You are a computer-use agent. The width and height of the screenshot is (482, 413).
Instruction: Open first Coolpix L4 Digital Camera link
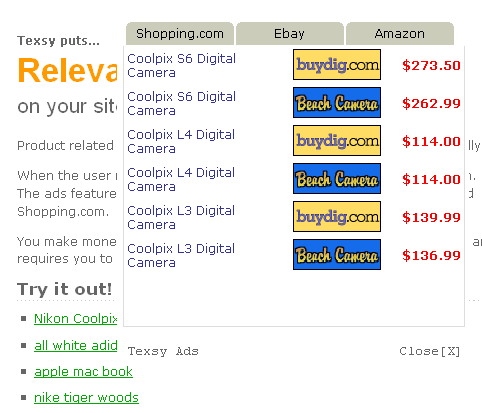[x=181, y=142]
